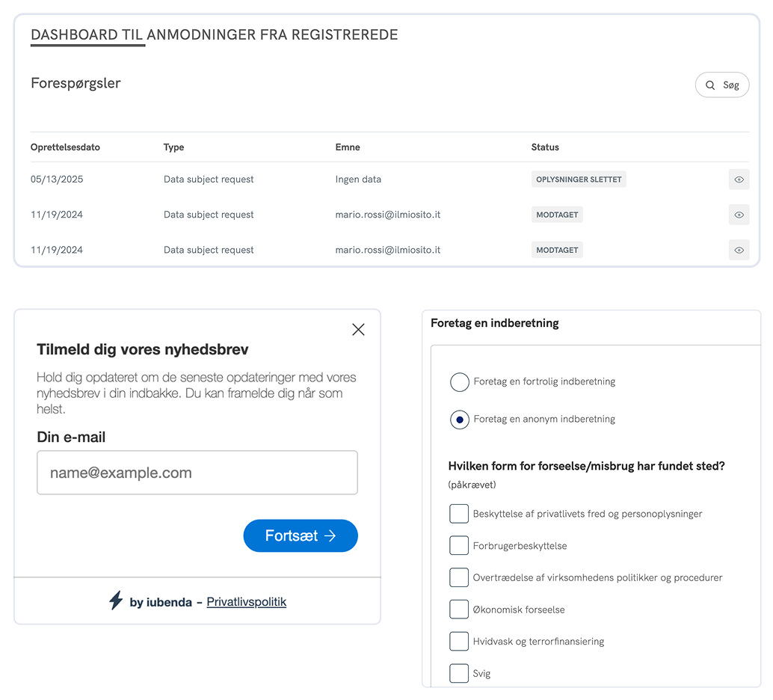773x700 pixels.
Task: Click the Status column header
Action: point(545,147)
